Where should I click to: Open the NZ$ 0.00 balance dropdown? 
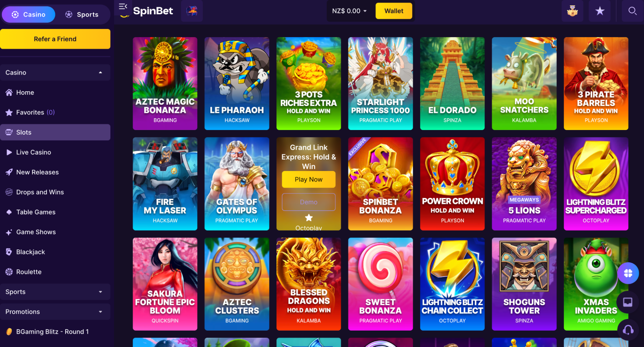[350, 11]
